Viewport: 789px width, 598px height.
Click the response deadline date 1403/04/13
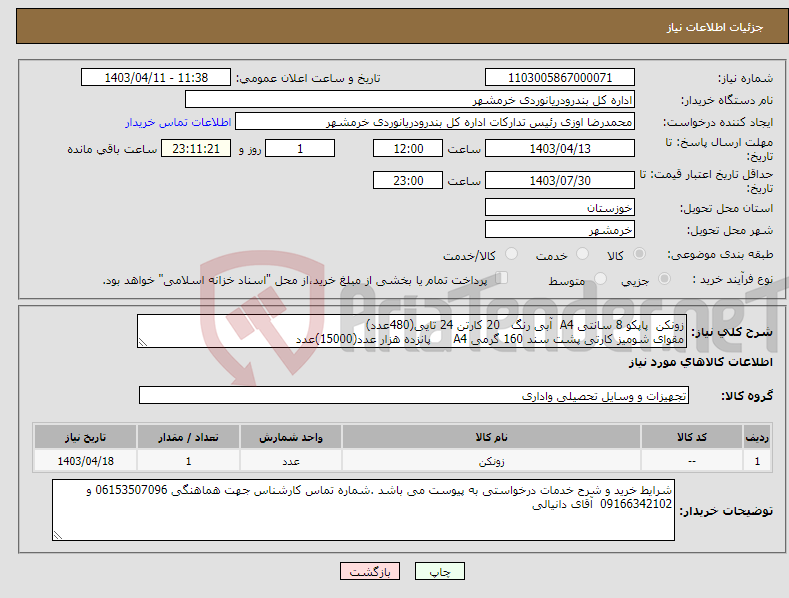click(560, 148)
